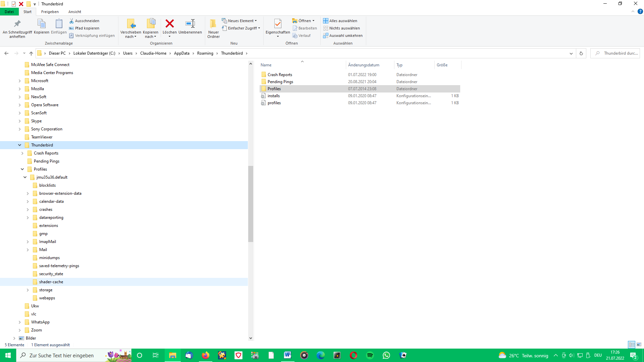Click the Umbenennen rename icon
Screen dimensions: 644x362
point(190,24)
